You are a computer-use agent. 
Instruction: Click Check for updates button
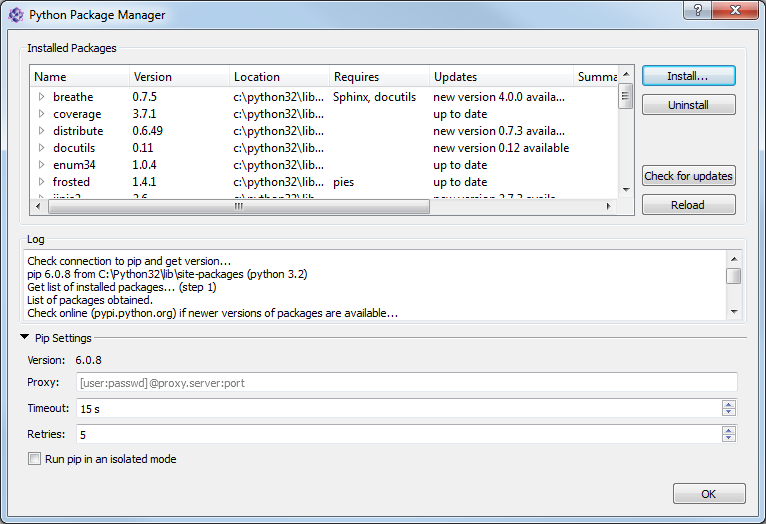688,176
